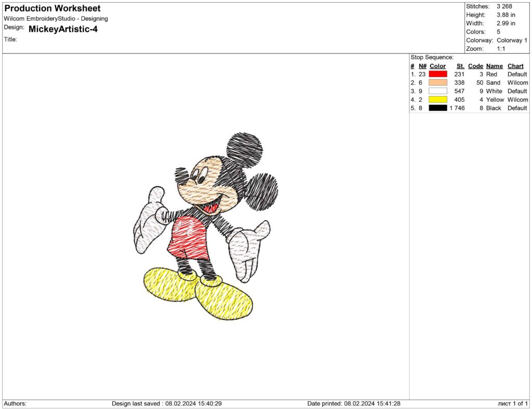Click the Width value 2.99 in
532x409 pixels.
[x=506, y=23]
